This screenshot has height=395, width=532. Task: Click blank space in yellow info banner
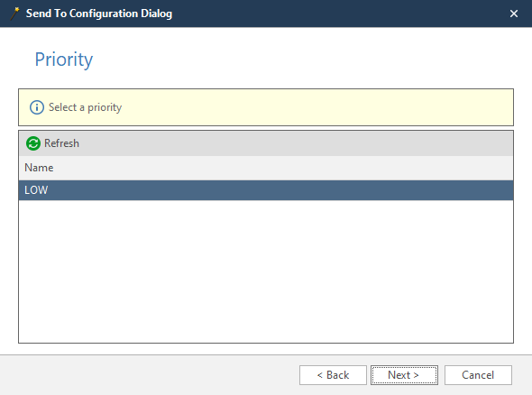tap(316, 107)
